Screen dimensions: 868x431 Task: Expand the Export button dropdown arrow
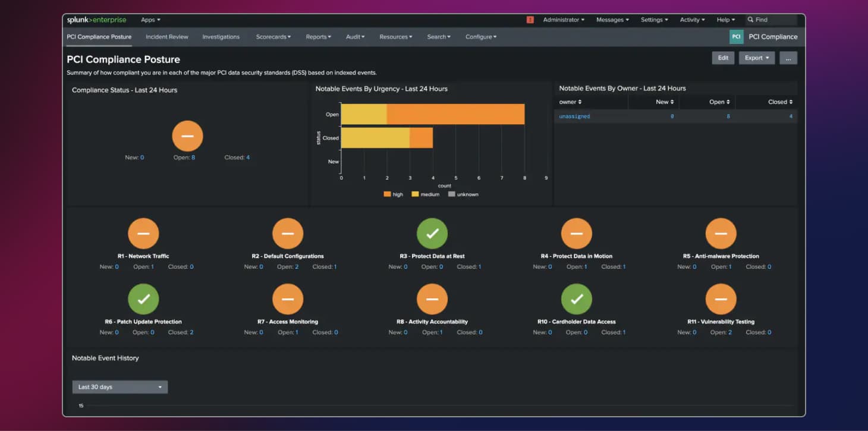[767, 57]
